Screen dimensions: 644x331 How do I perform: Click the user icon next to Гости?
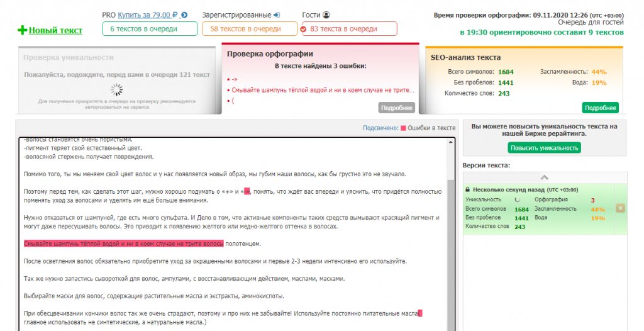click(326, 14)
